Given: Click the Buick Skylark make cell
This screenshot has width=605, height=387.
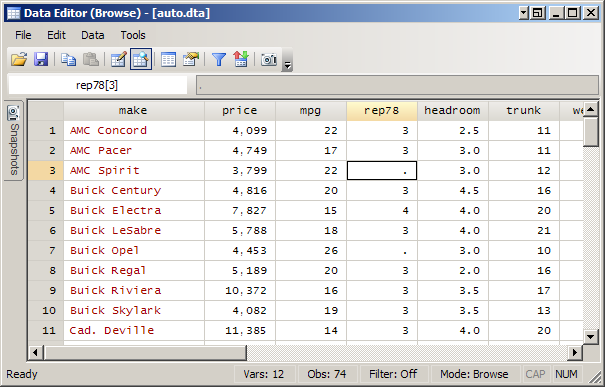Looking at the screenshot, I should pos(134,311).
